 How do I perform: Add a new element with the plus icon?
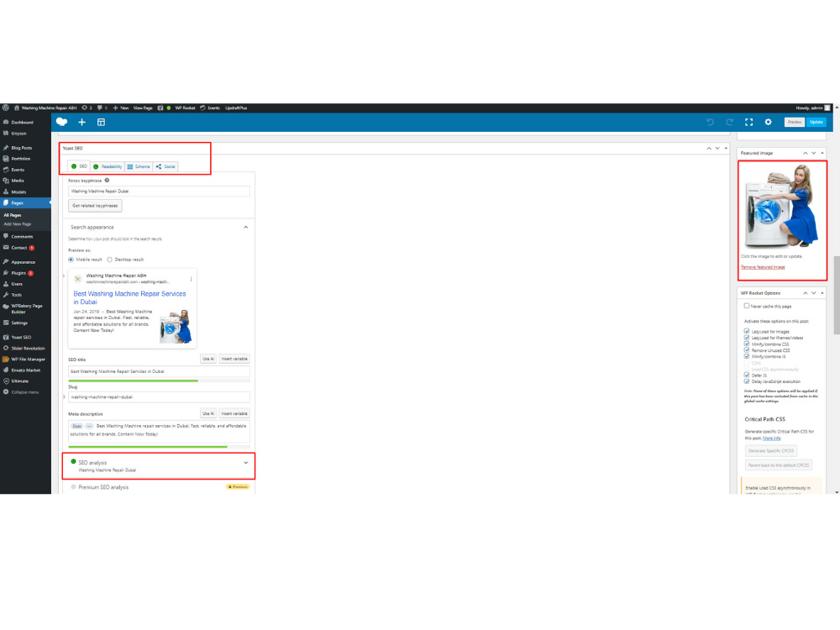pyautogui.click(x=82, y=122)
